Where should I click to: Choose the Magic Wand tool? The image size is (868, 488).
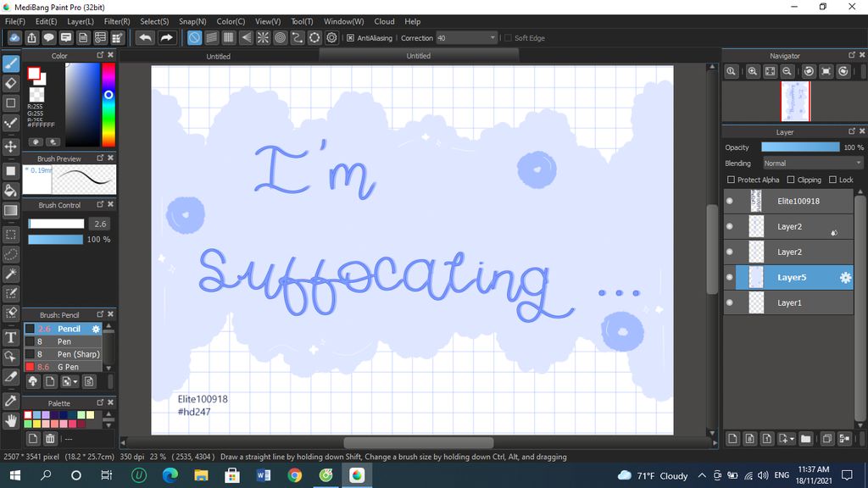11,274
